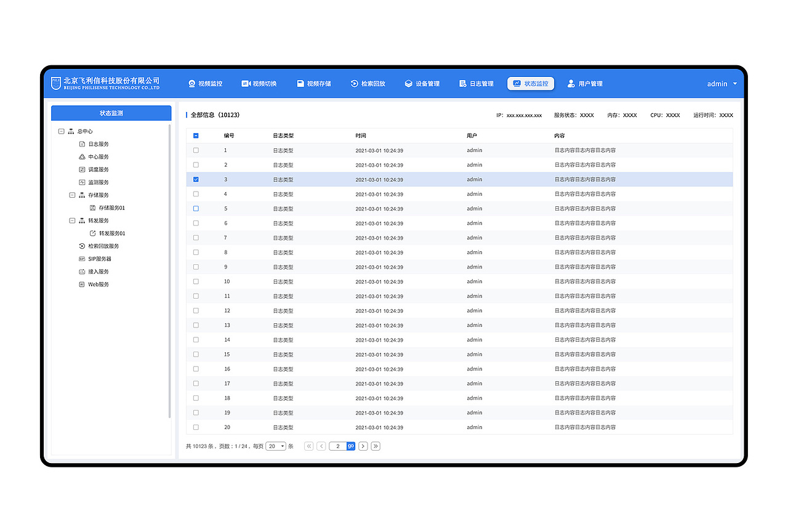Click the 检索回放服务 play icon

tap(82, 246)
